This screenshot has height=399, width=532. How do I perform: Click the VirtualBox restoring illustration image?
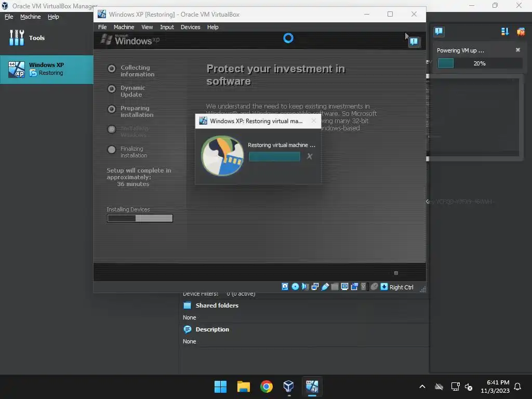pyautogui.click(x=222, y=156)
